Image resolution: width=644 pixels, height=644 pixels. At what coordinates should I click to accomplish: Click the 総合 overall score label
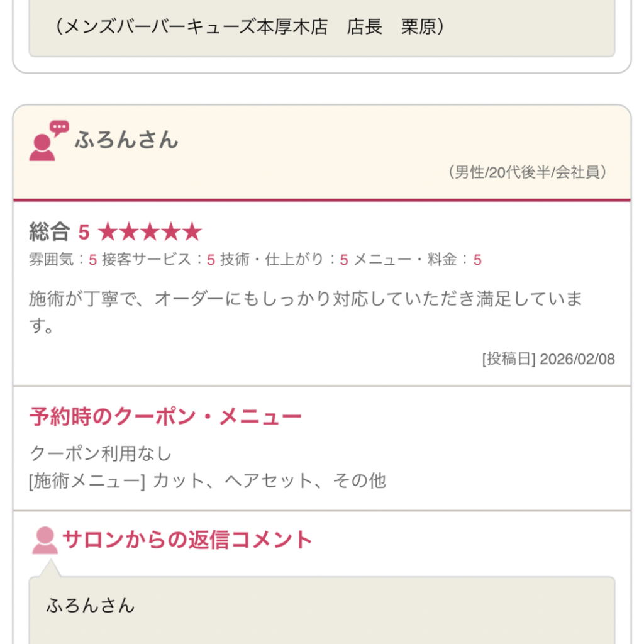[49, 233]
